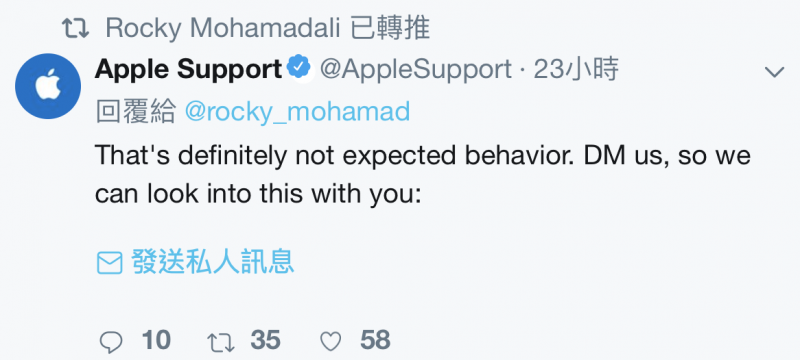This screenshot has width=800, height=360.
Task: Click the retweeted indicator icon above the tweet
Action: click(75, 29)
